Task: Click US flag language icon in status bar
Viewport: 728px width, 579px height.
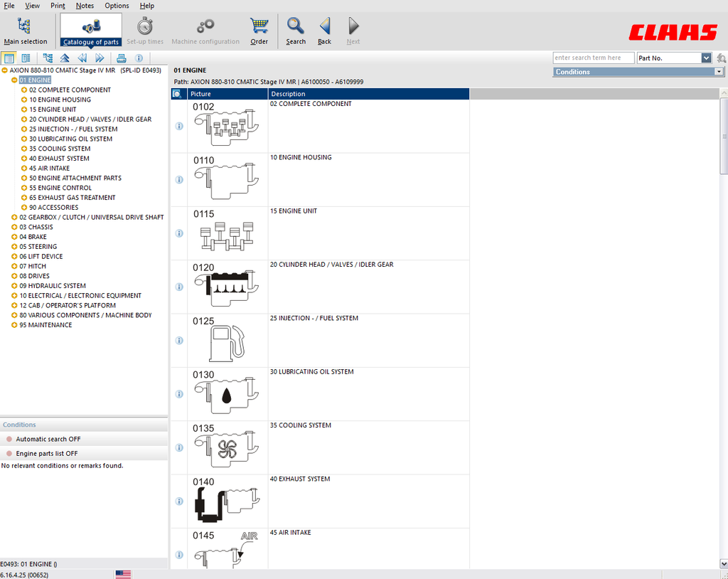Action: coord(123,574)
